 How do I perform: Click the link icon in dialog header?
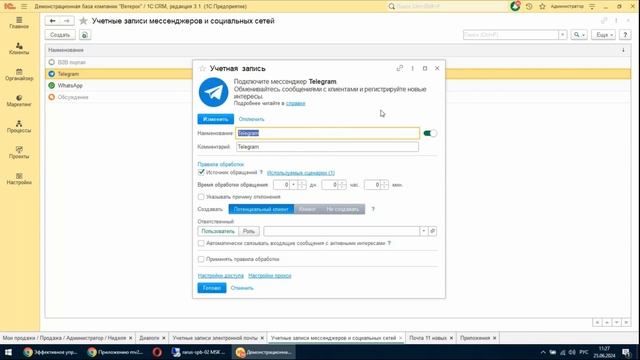point(400,68)
